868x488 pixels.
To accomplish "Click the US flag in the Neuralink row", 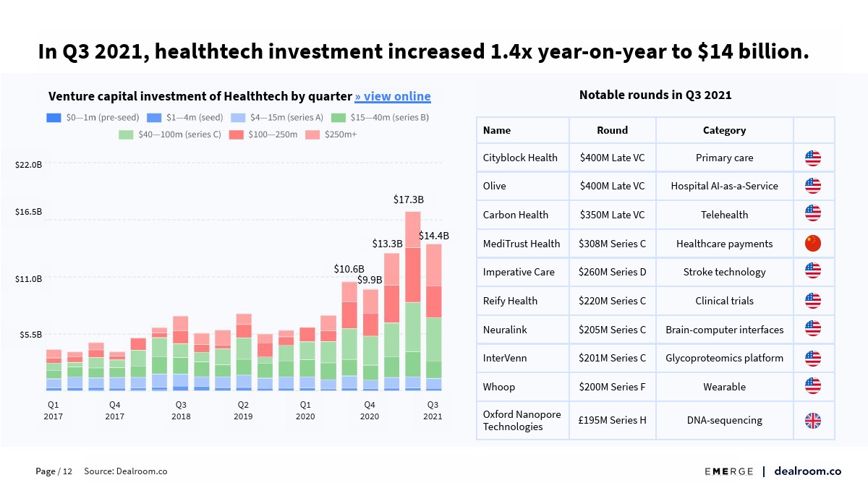I will [x=813, y=330].
